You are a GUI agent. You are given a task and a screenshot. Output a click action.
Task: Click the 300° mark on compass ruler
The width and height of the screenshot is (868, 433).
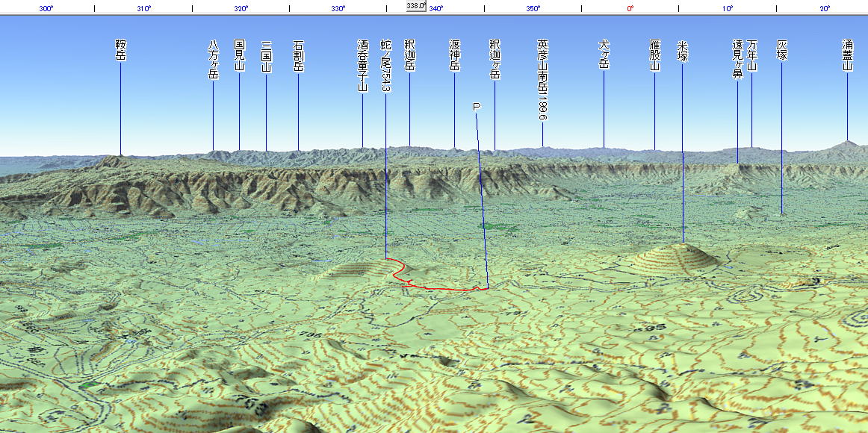tap(46, 8)
